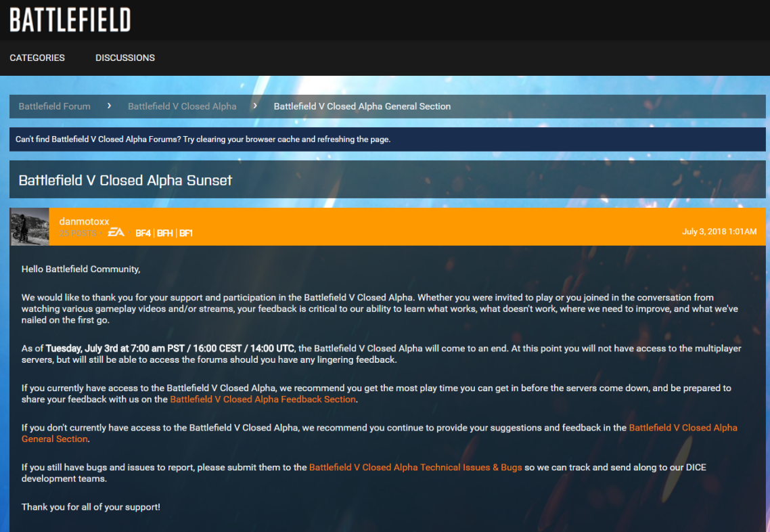Click the '25 POSTS' count text

[x=78, y=234]
